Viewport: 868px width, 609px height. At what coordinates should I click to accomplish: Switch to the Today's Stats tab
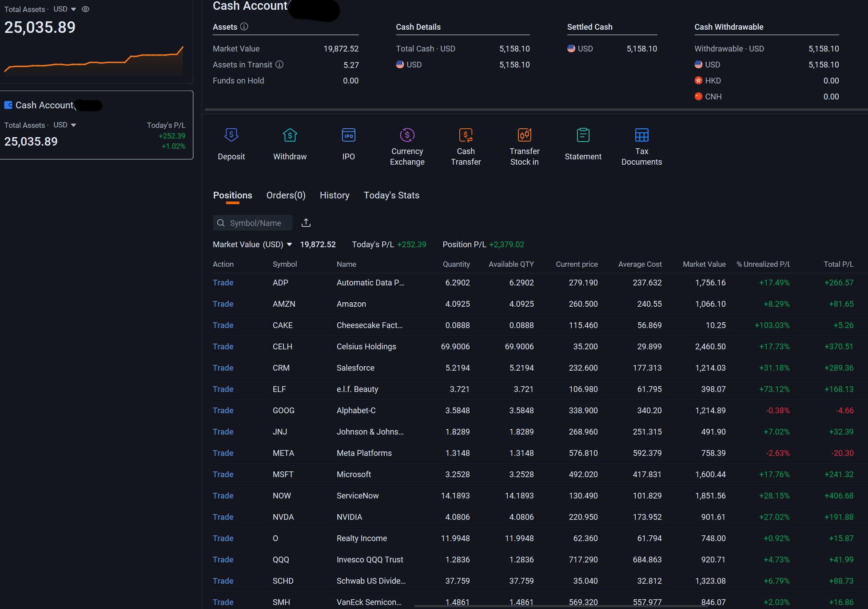tap(391, 195)
